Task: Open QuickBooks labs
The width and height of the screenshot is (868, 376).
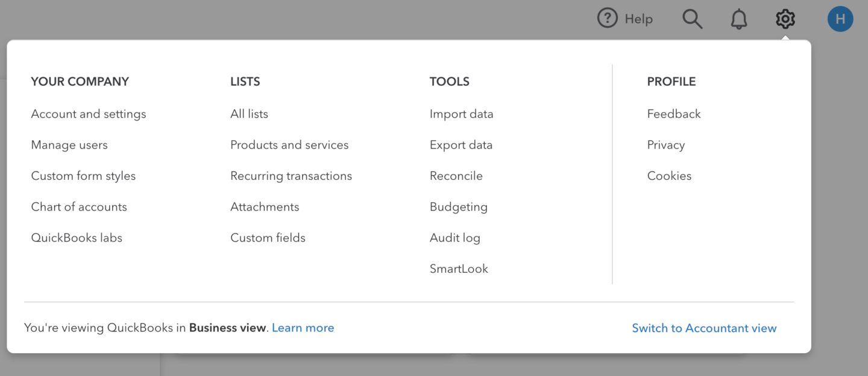Action: coord(77,237)
